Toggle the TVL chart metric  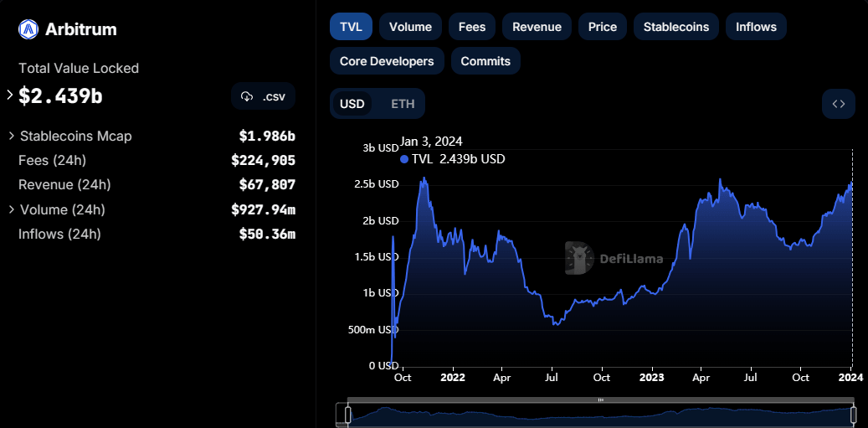pos(351,27)
